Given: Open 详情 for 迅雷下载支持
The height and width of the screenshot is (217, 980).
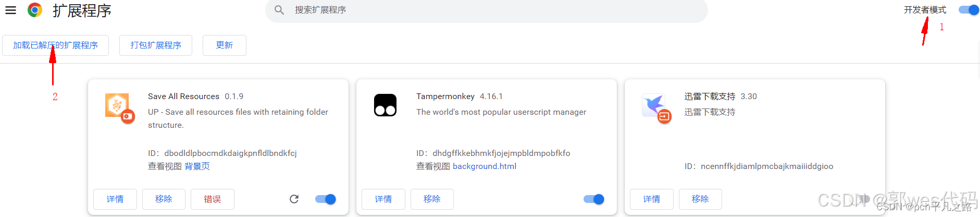Looking at the screenshot, I should click(652, 199).
